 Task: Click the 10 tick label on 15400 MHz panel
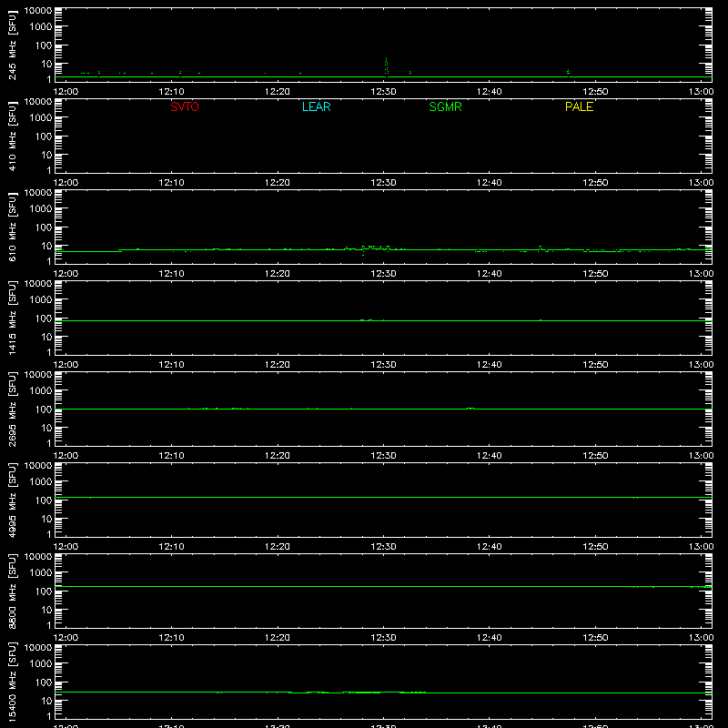pos(46,701)
